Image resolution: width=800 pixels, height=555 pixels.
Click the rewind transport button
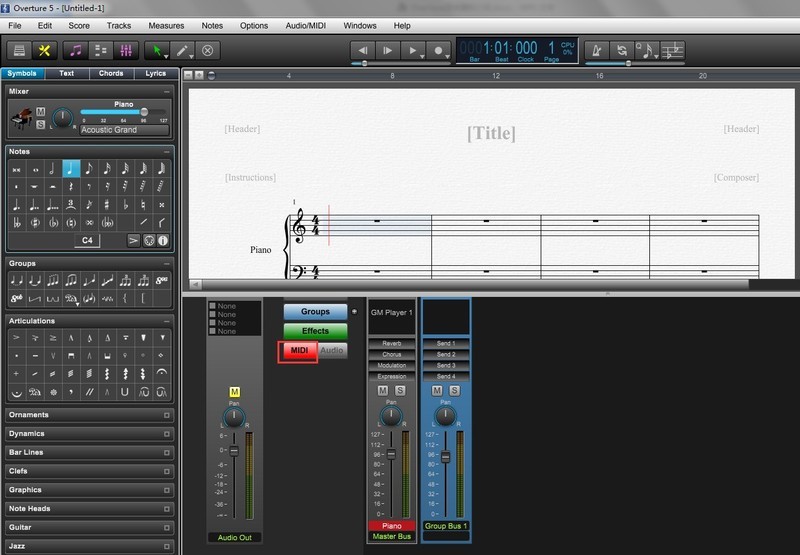[363, 49]
